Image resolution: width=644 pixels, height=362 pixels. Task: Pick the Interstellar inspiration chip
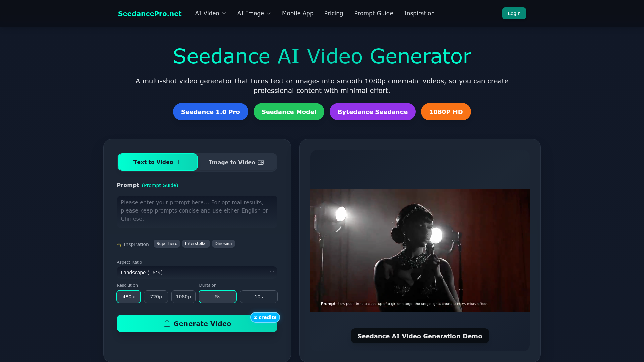(196, 244)
